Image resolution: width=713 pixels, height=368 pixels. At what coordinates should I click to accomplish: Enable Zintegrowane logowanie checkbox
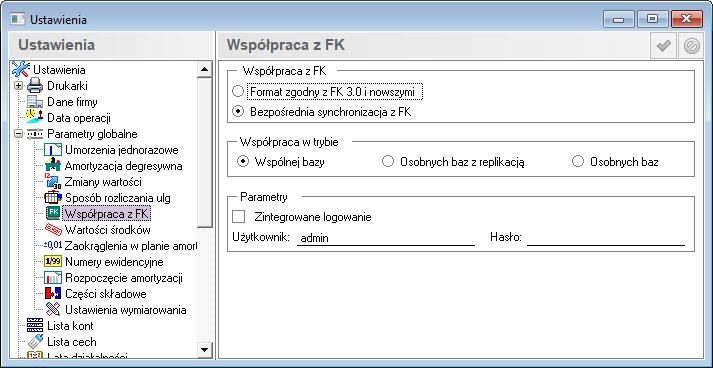tap(238, 217)
